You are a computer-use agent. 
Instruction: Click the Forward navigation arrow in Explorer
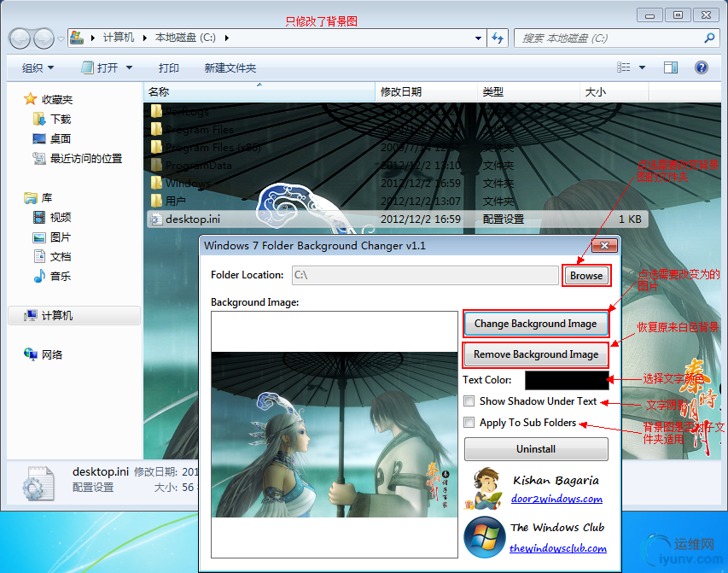pos(44,38)
